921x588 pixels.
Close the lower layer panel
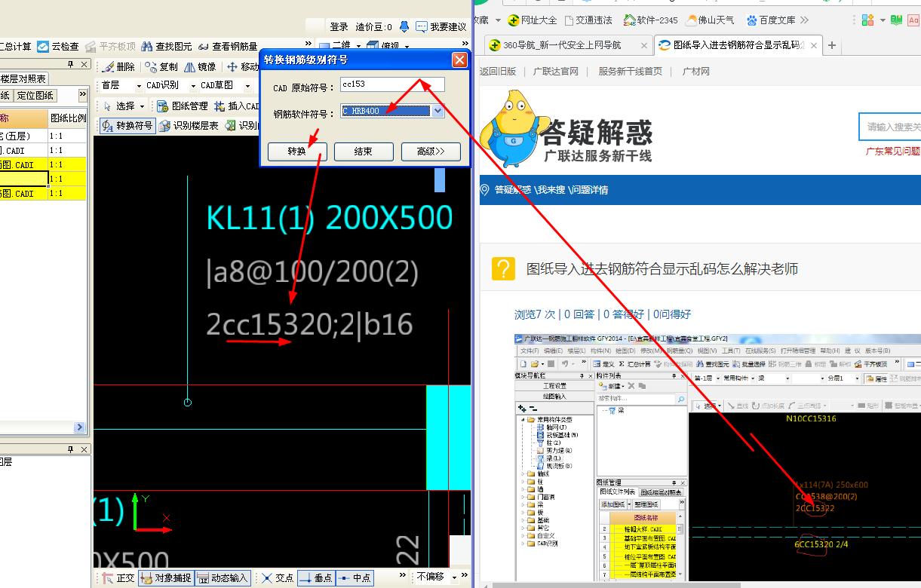[x=84, y=449]
